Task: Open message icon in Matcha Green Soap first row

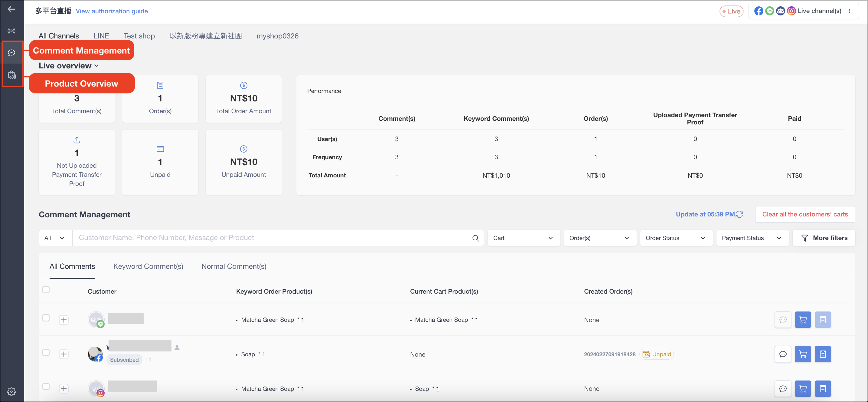Action: click(x=782, y=320)
